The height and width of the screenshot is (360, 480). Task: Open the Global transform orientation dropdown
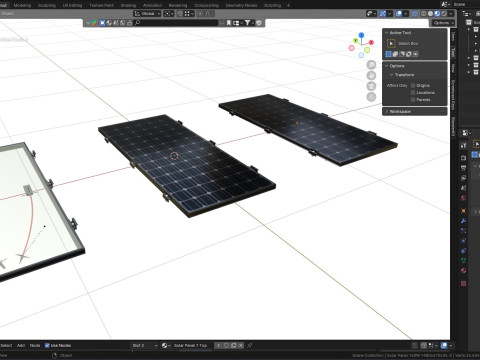click(x=147, y=14)
